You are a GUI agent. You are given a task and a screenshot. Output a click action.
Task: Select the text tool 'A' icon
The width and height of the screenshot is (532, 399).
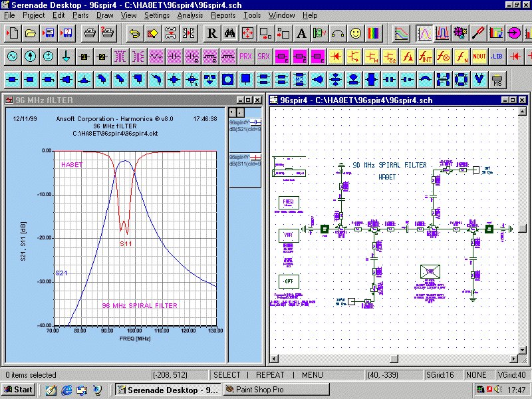(301, 33)
